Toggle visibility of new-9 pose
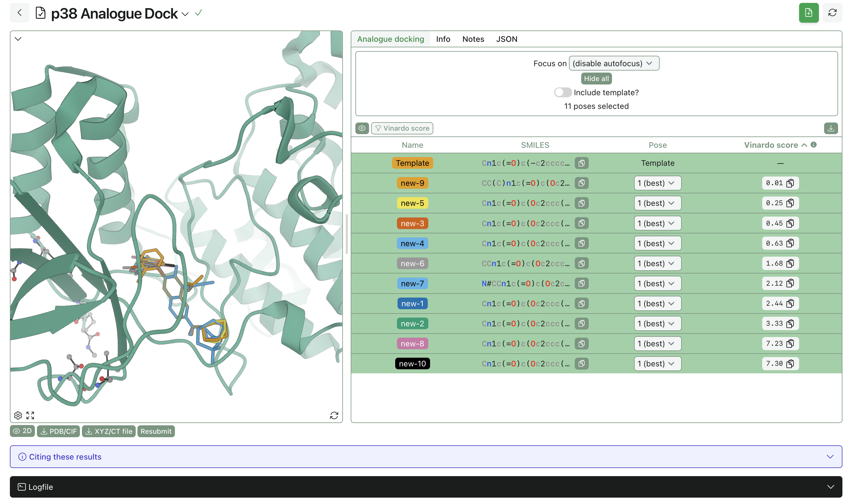 coord(412,183)
